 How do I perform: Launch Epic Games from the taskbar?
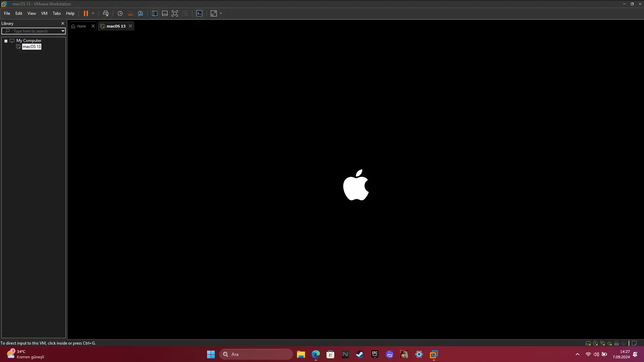[x=375, y=354]
